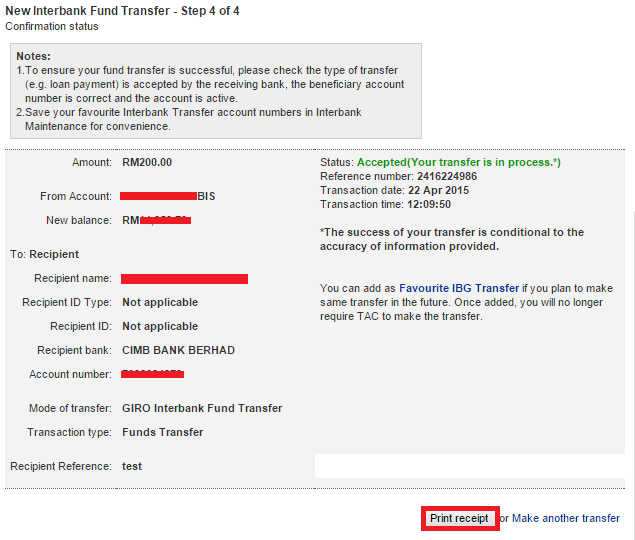
Task: Select the transaction date 22 Apr 2015
Action: (x=438, y=190)
